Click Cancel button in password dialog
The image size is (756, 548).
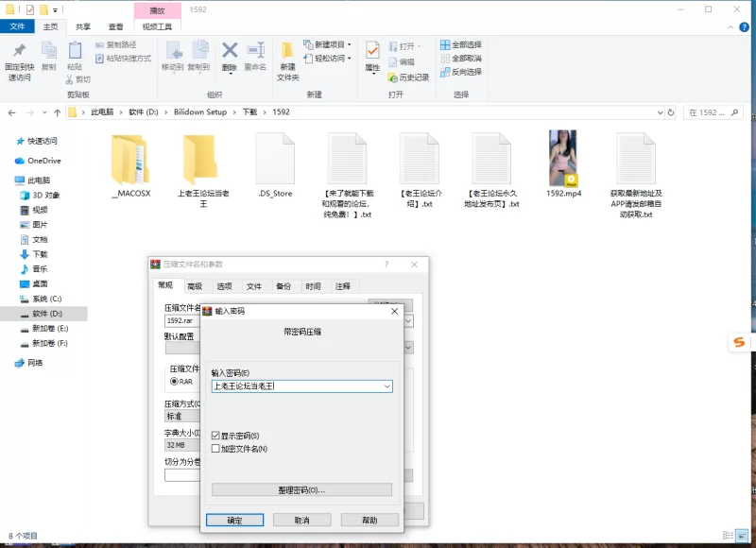tap(302, 520)
